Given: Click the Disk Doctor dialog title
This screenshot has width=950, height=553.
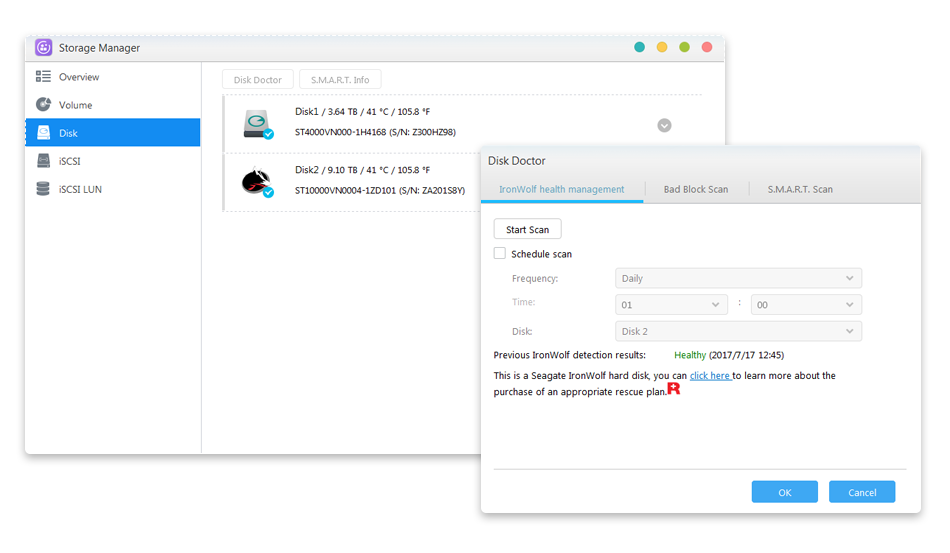Looking at the screenshot, I should pyautogui.click(x=517, y=161).
